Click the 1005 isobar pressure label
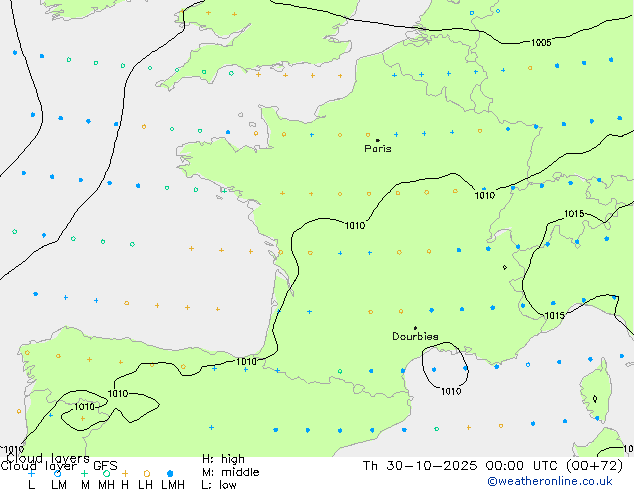 (x=541, y=42)
